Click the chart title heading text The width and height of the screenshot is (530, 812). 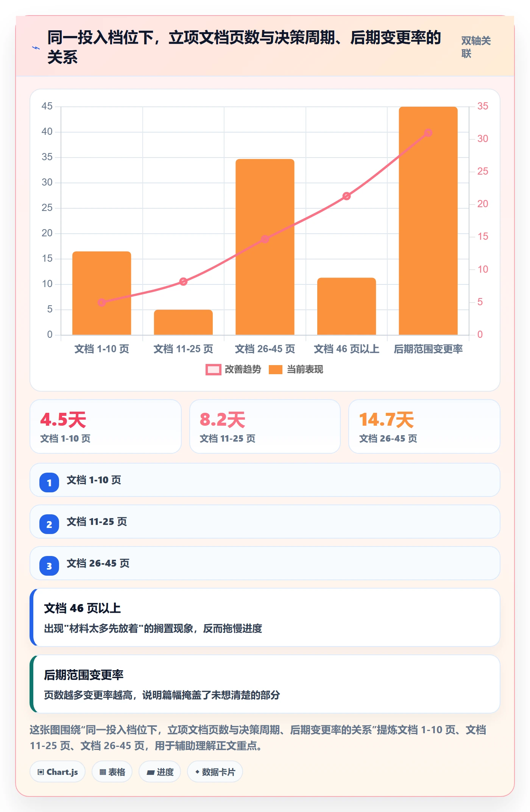244,47
